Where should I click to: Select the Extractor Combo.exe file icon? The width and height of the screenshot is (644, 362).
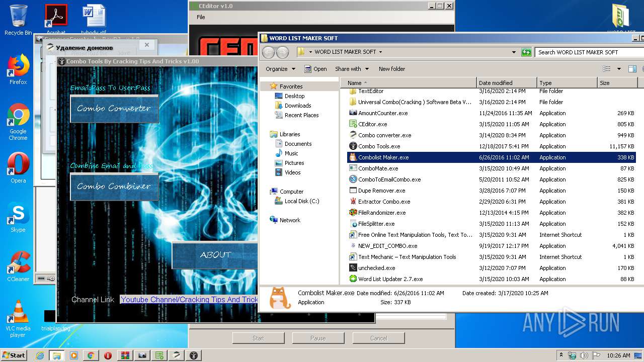(x=353, y=202)
